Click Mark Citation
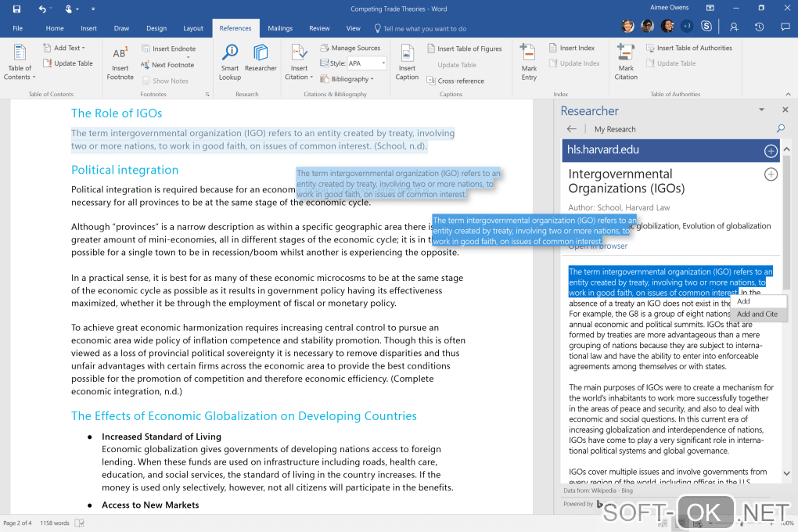798x532 pixels. (x=625, y=62)
